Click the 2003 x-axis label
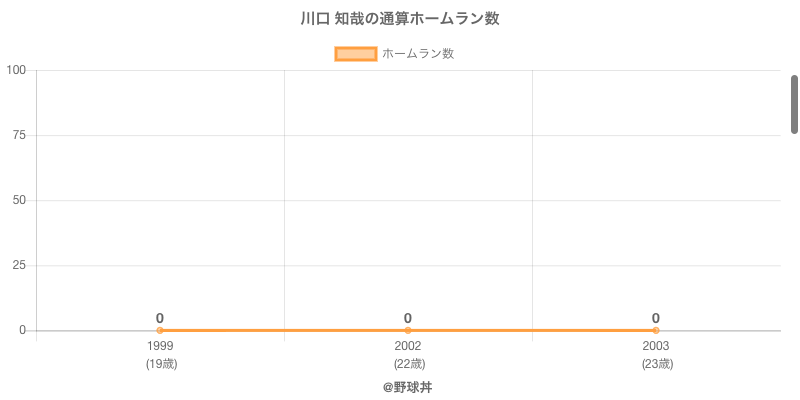Viewport: 800px width, 400px height. (656, 346)
